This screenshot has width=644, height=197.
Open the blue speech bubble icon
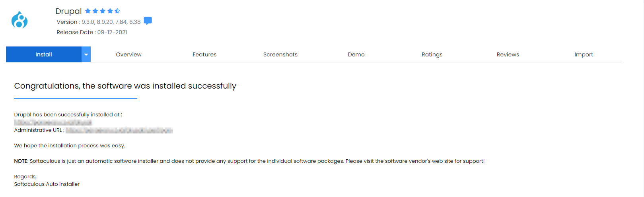tap(148, 21)
